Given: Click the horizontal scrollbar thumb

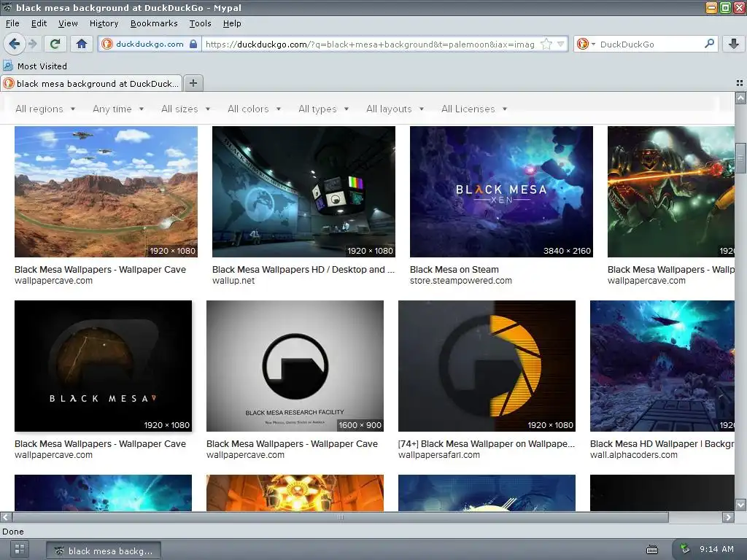Looking at the screenshot, I should point(341,517).
